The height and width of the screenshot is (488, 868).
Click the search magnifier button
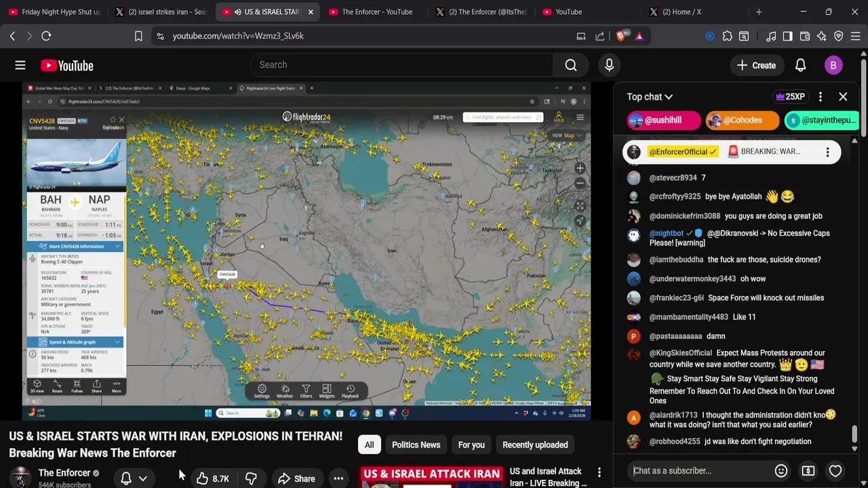(x=571, y=65)
